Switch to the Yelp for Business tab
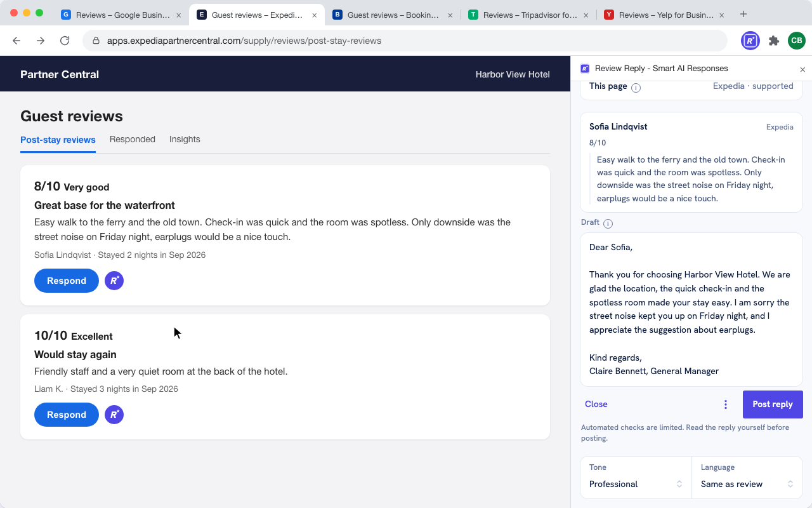Viewport: 812px width, 508px height. [x=664, y=15]
